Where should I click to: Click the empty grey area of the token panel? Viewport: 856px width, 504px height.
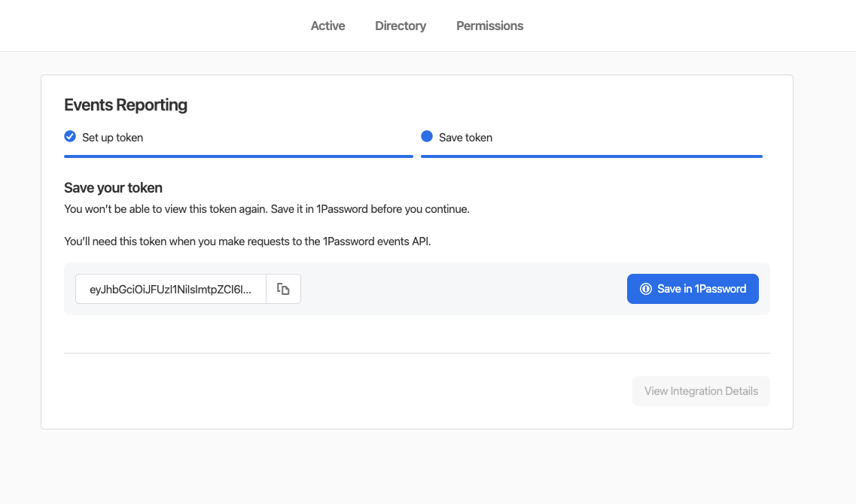tap(463, 289)
